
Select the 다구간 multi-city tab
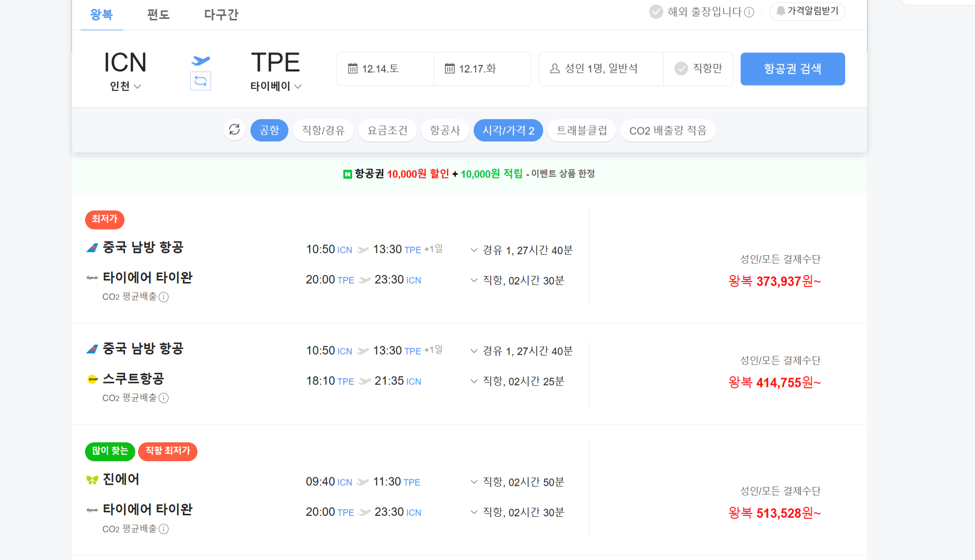coord(221,15)
